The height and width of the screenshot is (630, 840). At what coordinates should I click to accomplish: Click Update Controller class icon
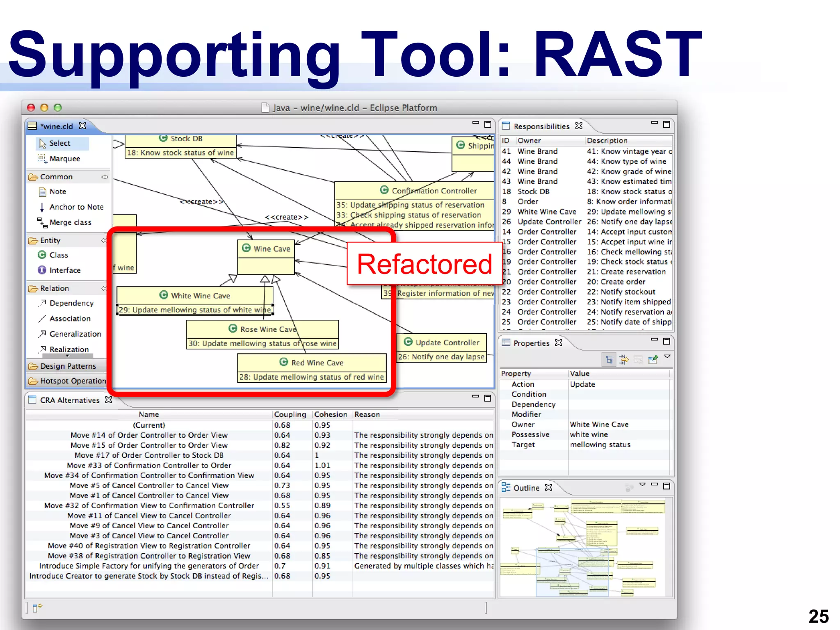[x=408, y=342]
